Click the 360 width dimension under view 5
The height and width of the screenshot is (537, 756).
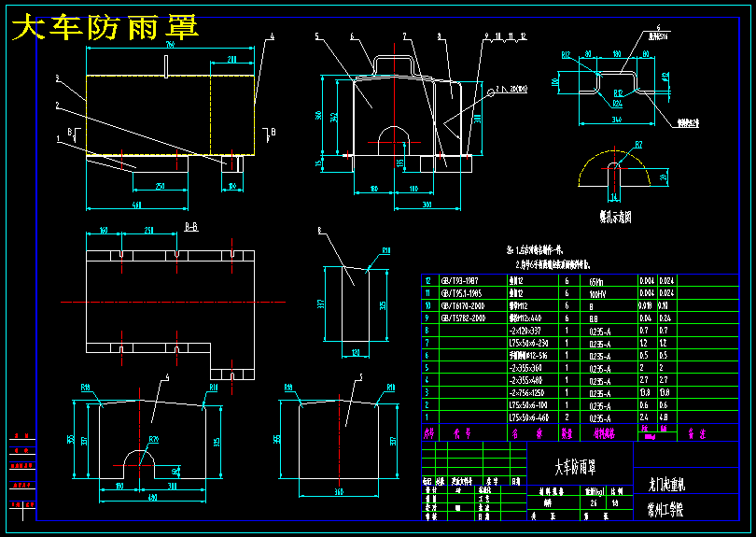tap(339, 491)
